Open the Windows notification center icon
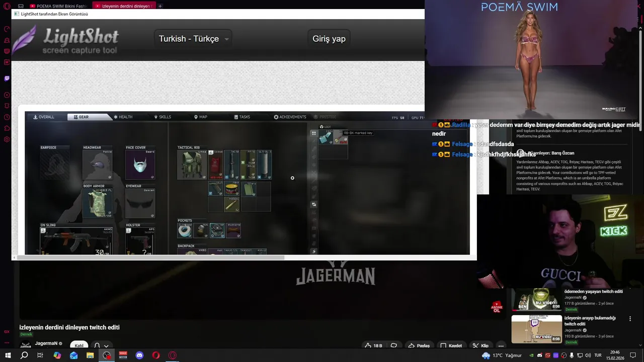This screenshot has width=644, height=362. point(633,355)
